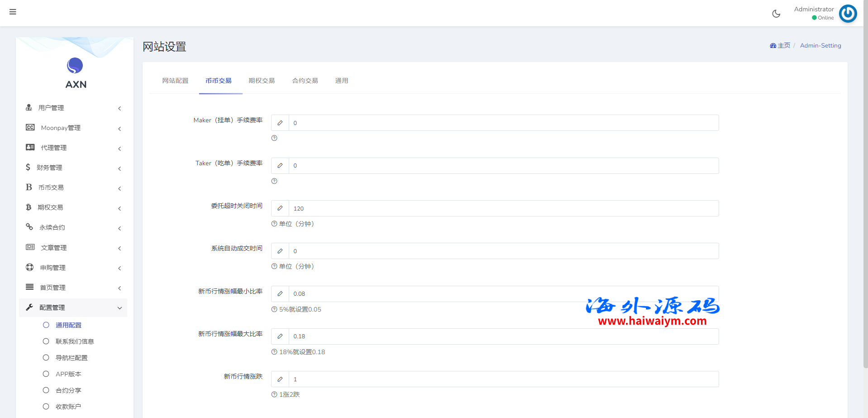Viewport: 868px width, 418px height.
Task: Select the 联系我们信息 radio item
Action: [46, 341]
